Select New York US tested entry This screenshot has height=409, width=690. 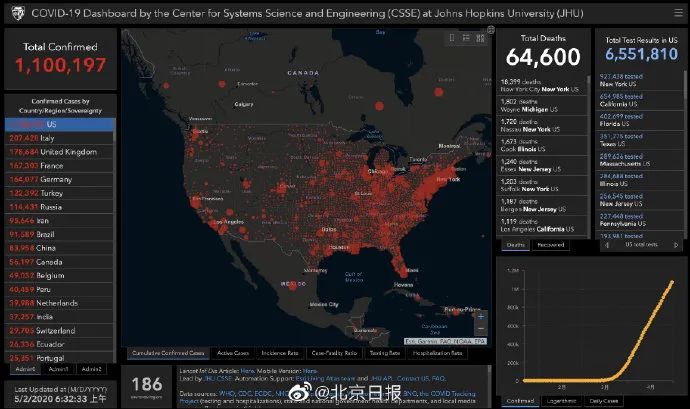pyautogui.click(x=640, y=80)
